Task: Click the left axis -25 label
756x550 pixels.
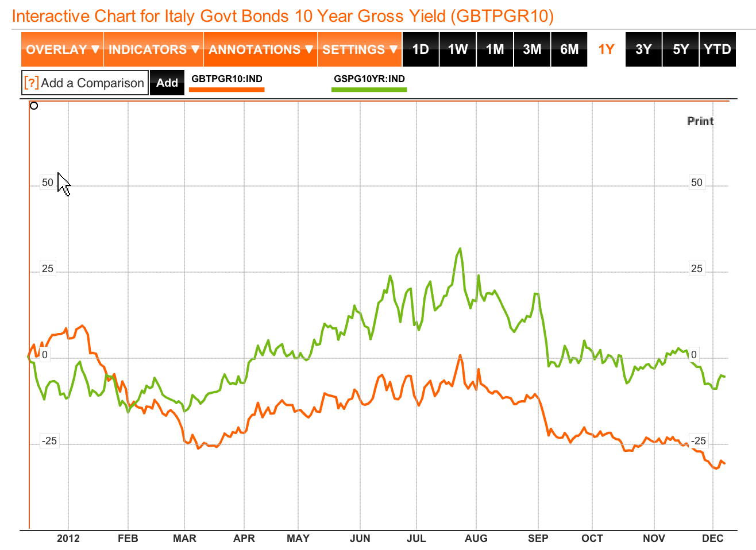Action: pos(49,441)
